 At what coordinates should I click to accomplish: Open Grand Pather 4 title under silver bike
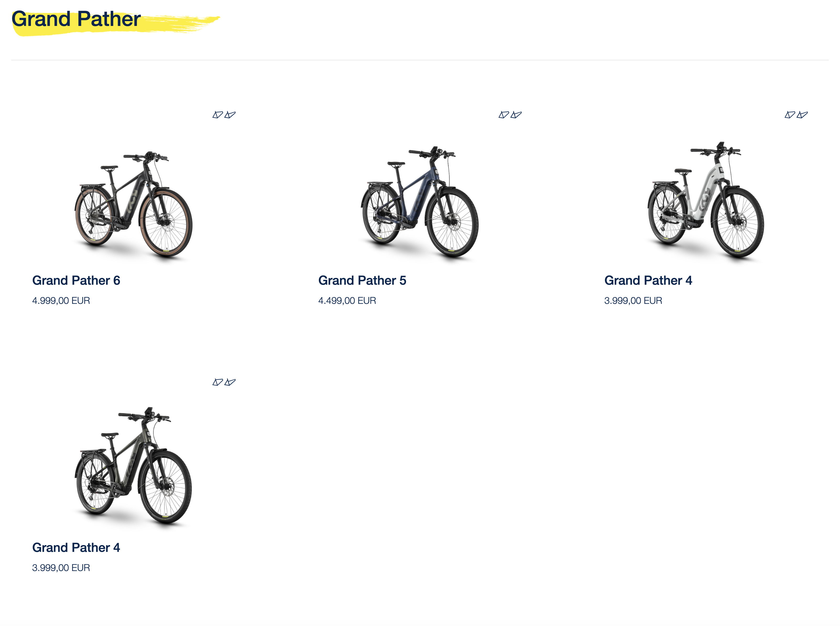click(x=648, y=281)
